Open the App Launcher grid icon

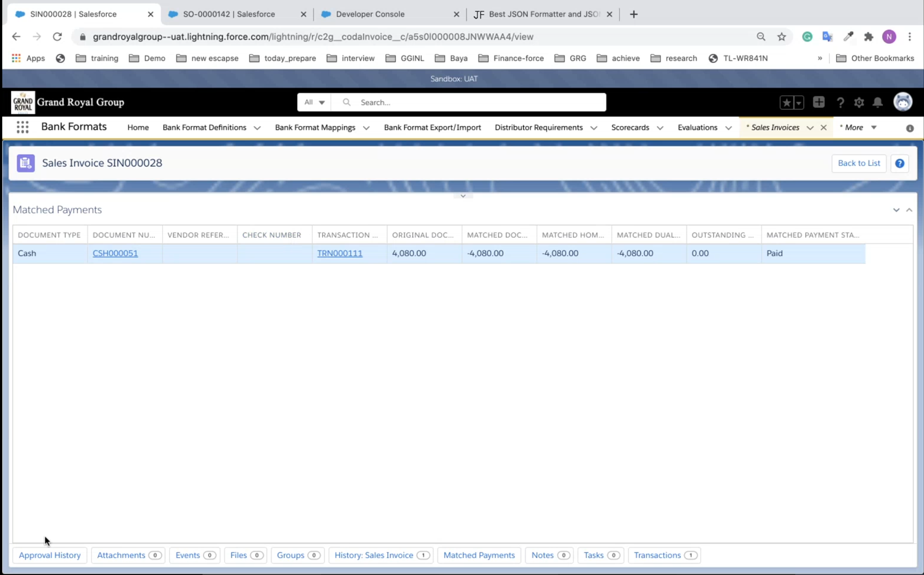pyautogui.click(x=22, y=127)
